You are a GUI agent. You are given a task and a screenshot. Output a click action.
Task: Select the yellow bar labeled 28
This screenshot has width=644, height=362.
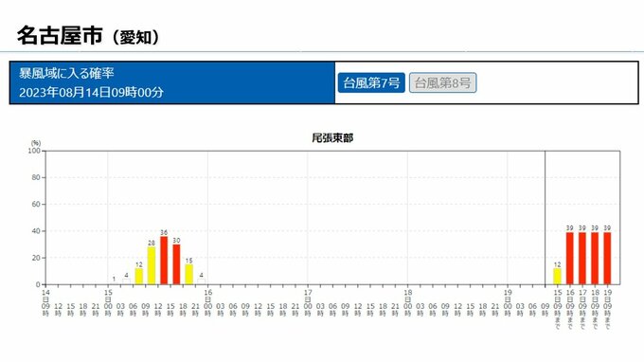point(152,265)
